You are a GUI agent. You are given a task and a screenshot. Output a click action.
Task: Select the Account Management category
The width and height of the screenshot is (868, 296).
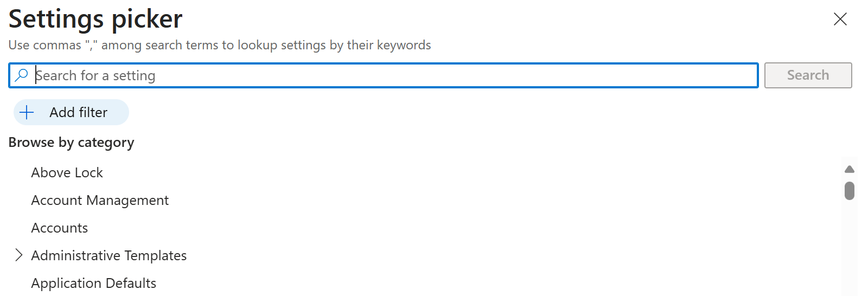point(100,200)
